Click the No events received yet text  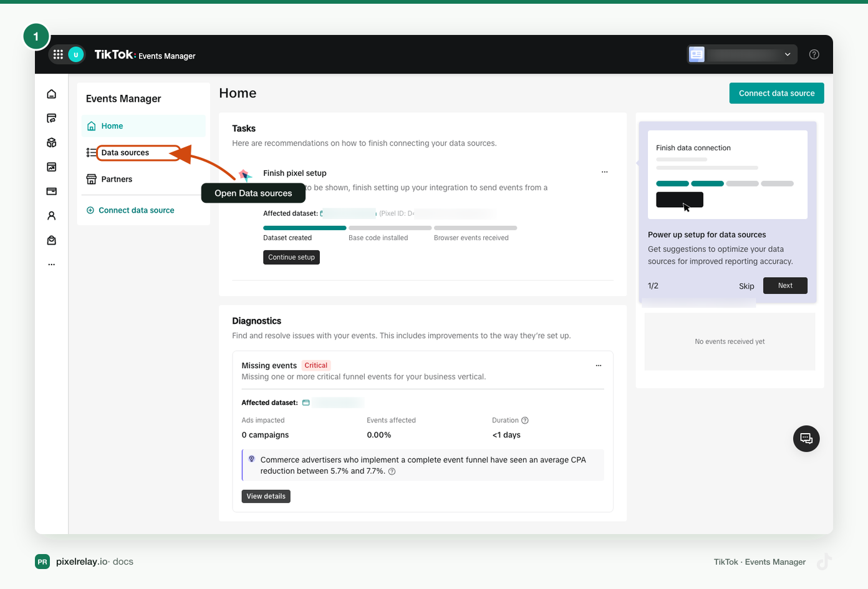tap(730, 341)
